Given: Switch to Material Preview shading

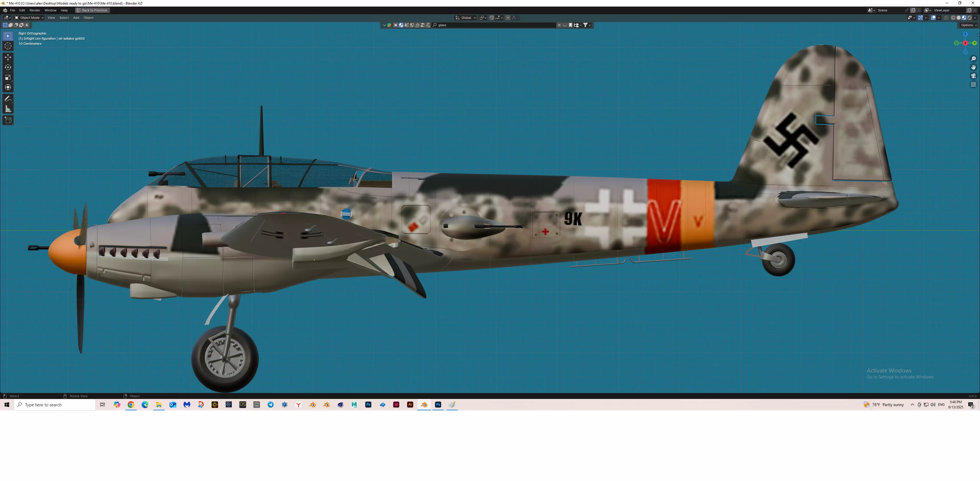Looking at the screenshot, I should 964,17.
